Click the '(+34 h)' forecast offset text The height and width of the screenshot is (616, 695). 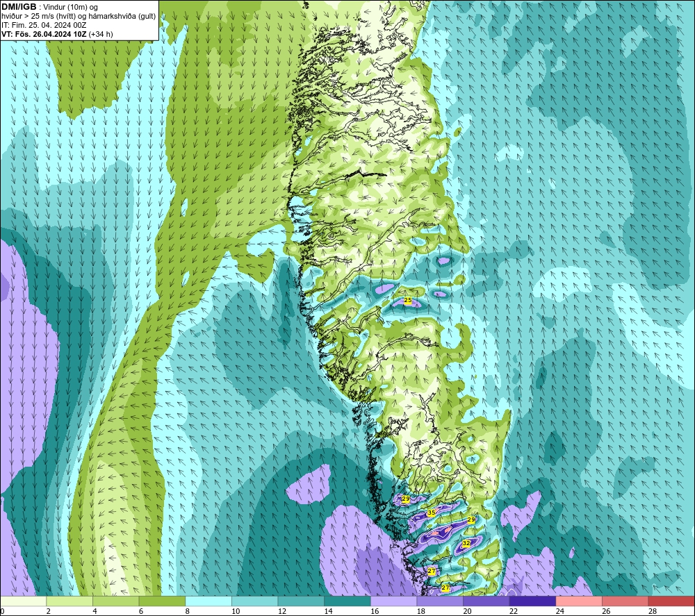101,34
